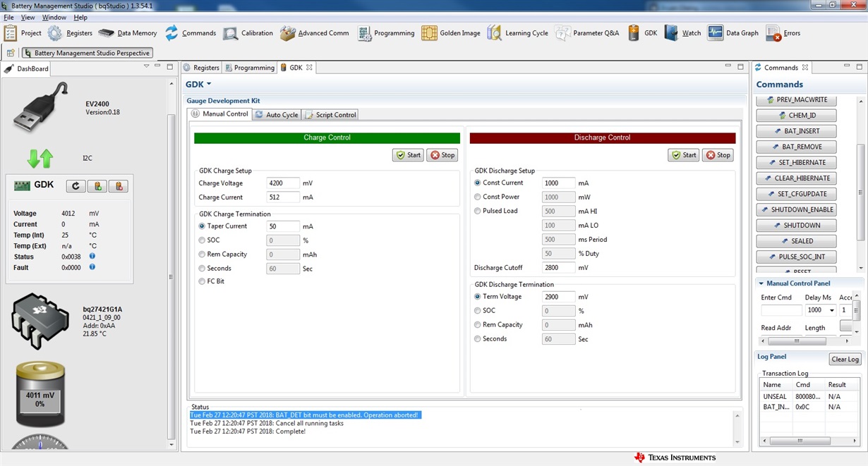Open the Window menu

click(x=54, y=18)
